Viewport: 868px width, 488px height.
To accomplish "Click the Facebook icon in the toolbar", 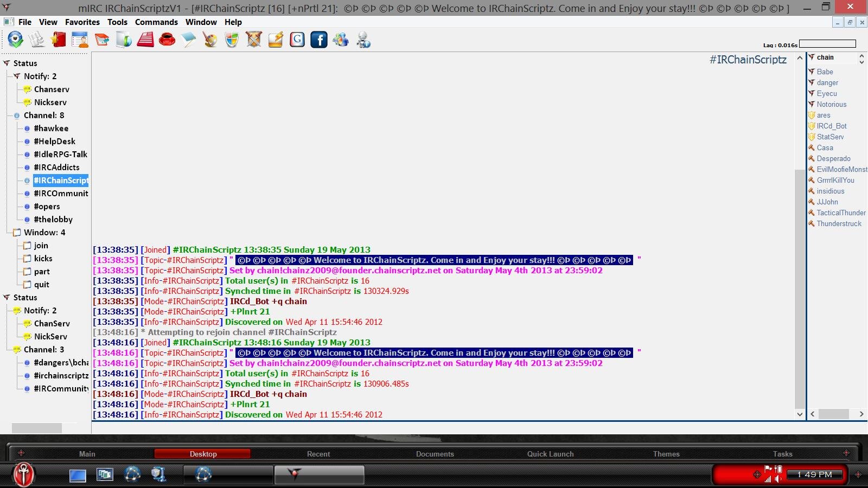I will coord(319,40).
